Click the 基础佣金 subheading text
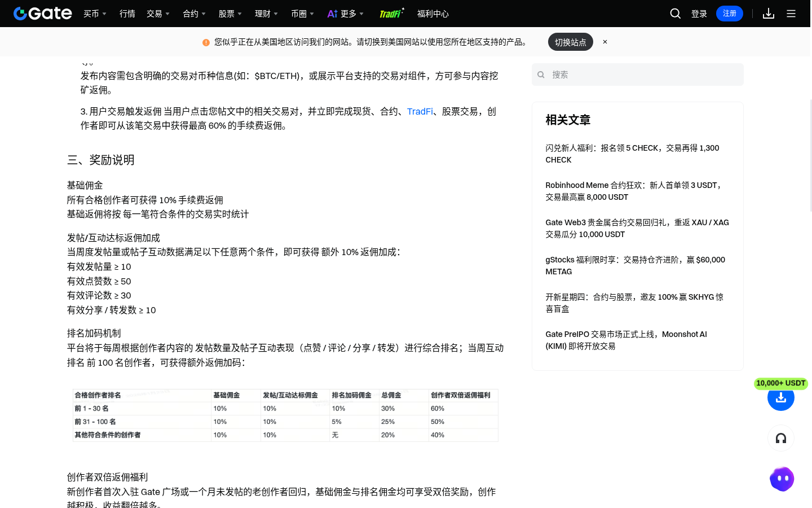Screen dimensions: 812x508 pos(85,186)
